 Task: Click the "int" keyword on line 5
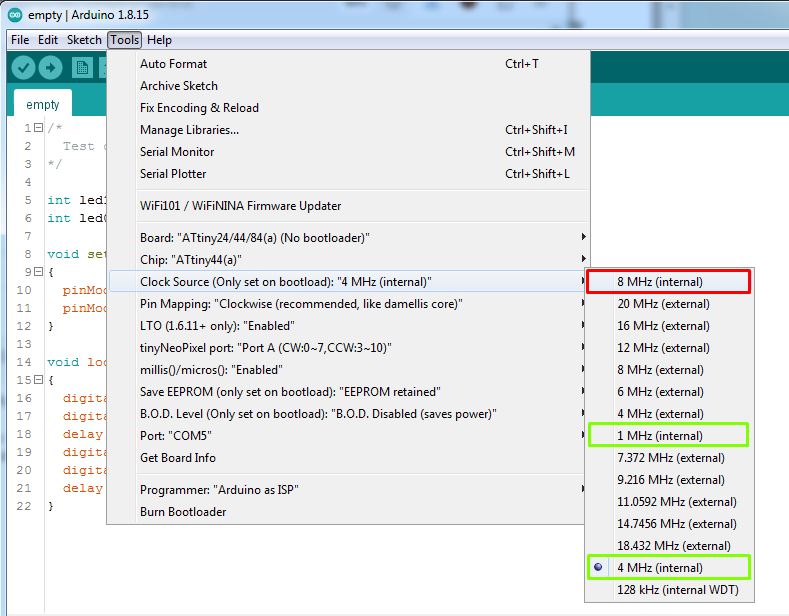tap(59, 200)
